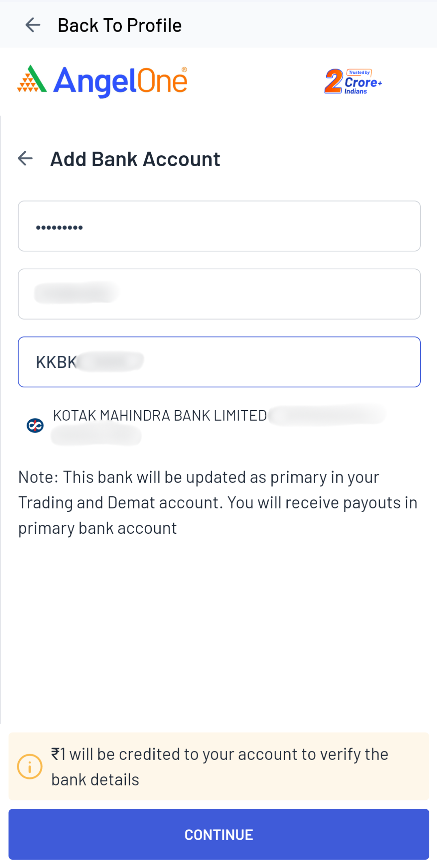Image resolution: width=437 pixels, height=868 pixels.
Task: Focus the masked account number field
Action: pyautogui.click(x=219, y=226)
